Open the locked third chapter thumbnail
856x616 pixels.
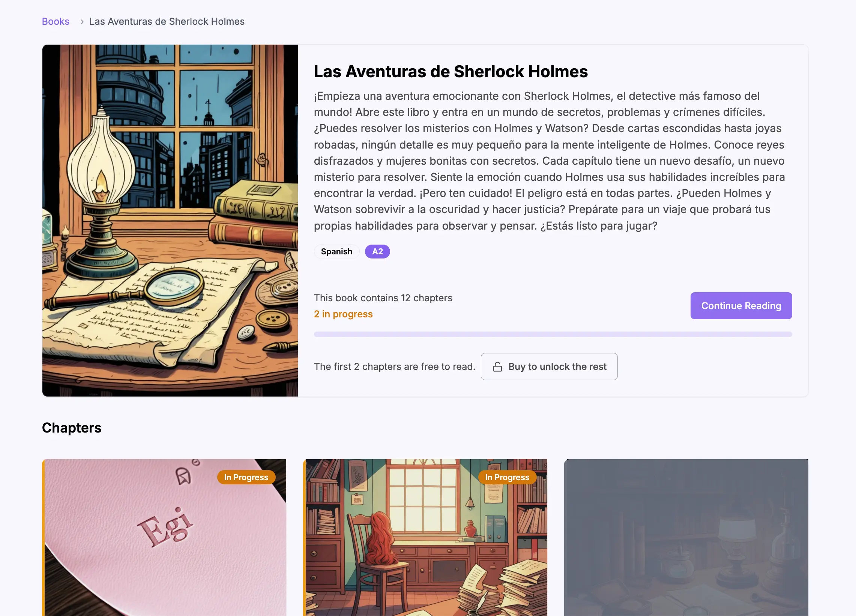click(686, 537)
